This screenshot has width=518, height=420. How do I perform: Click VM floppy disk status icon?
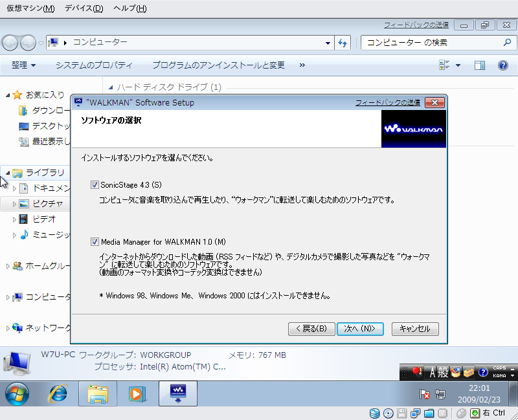click(401, 413)
